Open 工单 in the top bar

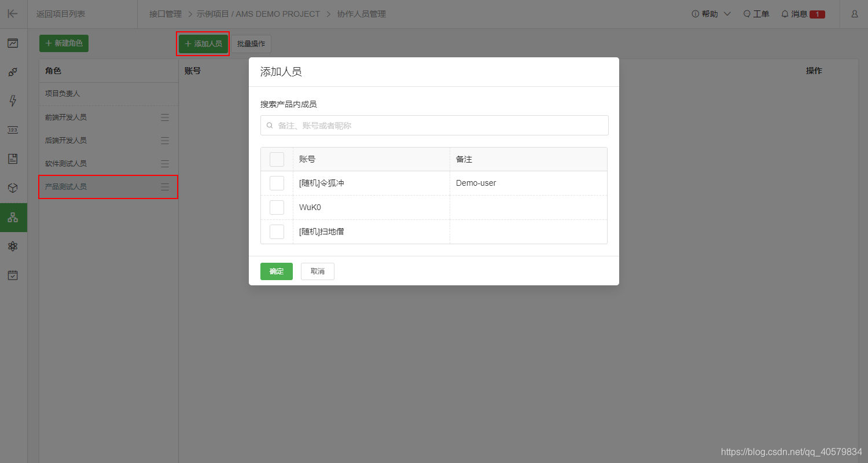(756, 14)
